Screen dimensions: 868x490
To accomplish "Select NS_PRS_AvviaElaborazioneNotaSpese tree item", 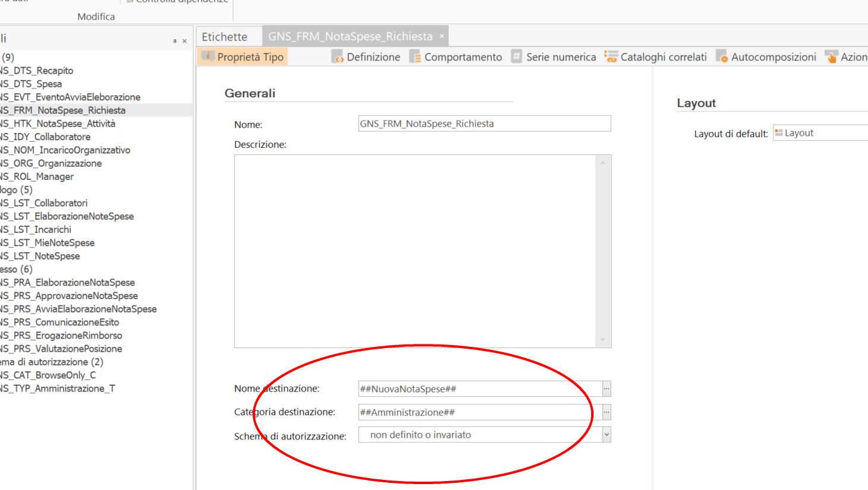I will (78, 309).
